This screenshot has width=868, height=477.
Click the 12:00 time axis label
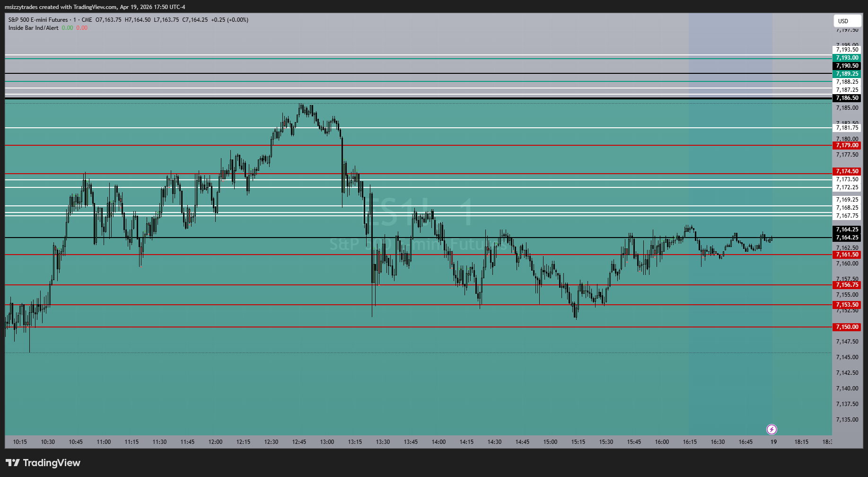click(215, 442)
